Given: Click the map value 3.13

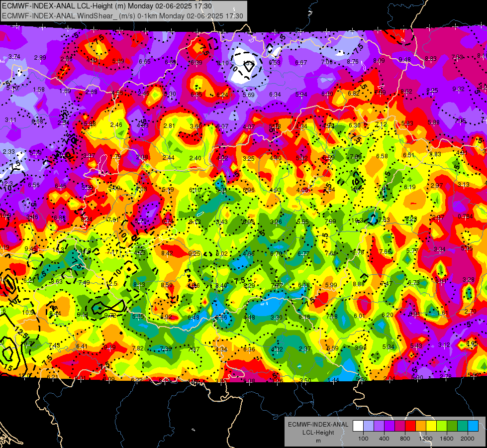Looking at the screenshot, I should click(x=464, y=185).
